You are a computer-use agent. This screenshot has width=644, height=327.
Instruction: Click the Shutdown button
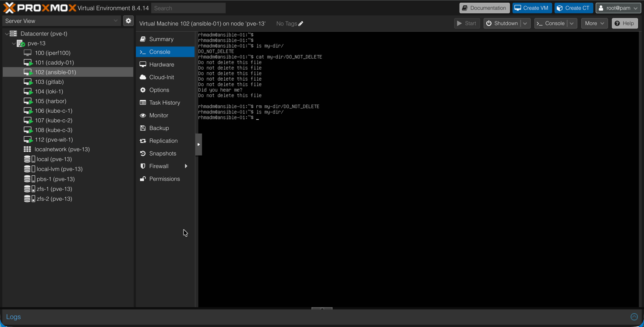pos(502,23)
